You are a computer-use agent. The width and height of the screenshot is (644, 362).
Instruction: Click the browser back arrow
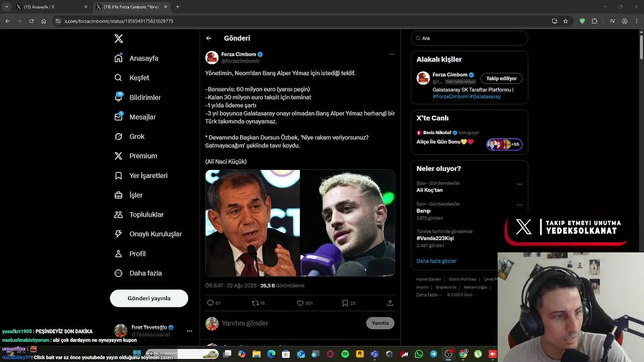click(8, 21)
